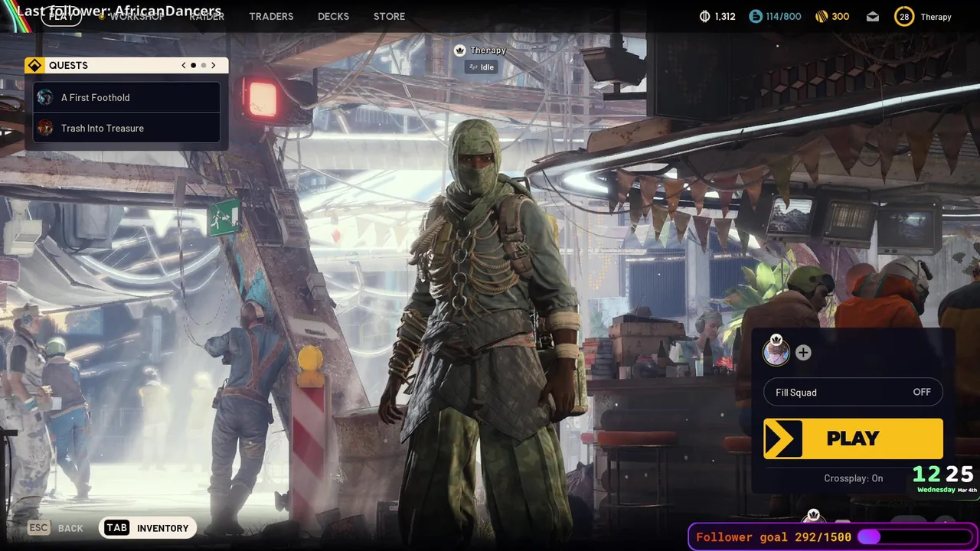980x551 pixels.
Task: Click the Last follower: AfricanDancers overlay text
Action: tap(119, 11)
